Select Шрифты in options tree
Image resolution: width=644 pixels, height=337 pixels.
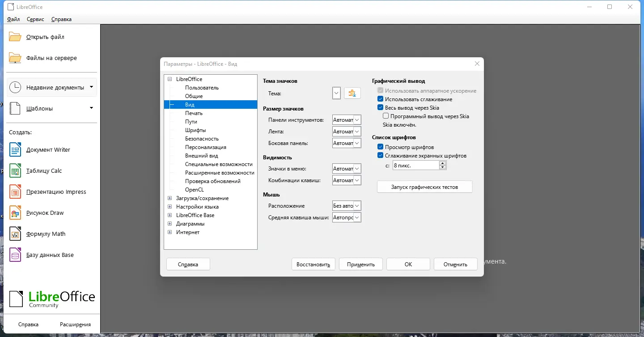click(x=195, y=130)
